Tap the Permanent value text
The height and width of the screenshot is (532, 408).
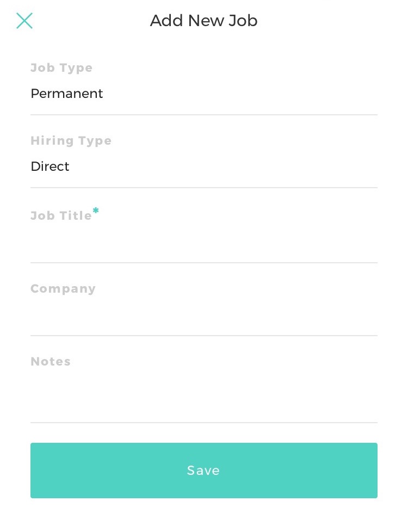click(x=67, y=94)
